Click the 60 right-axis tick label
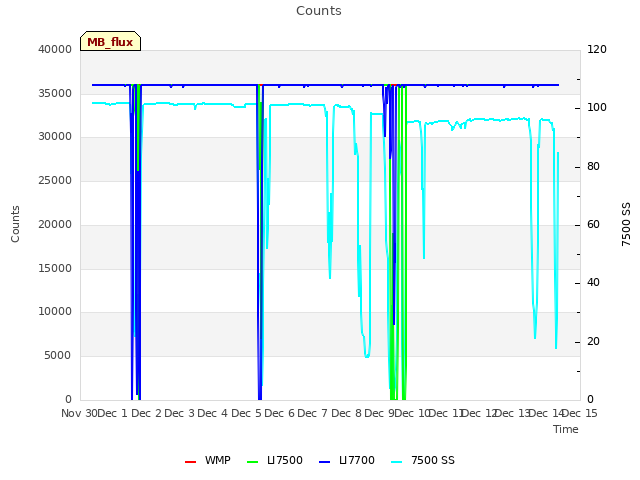The image size is (640, 480). click(593, 224)
